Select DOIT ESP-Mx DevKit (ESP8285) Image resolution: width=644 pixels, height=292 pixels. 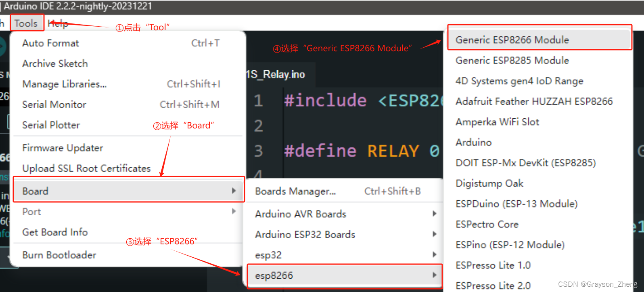(539, 163)
